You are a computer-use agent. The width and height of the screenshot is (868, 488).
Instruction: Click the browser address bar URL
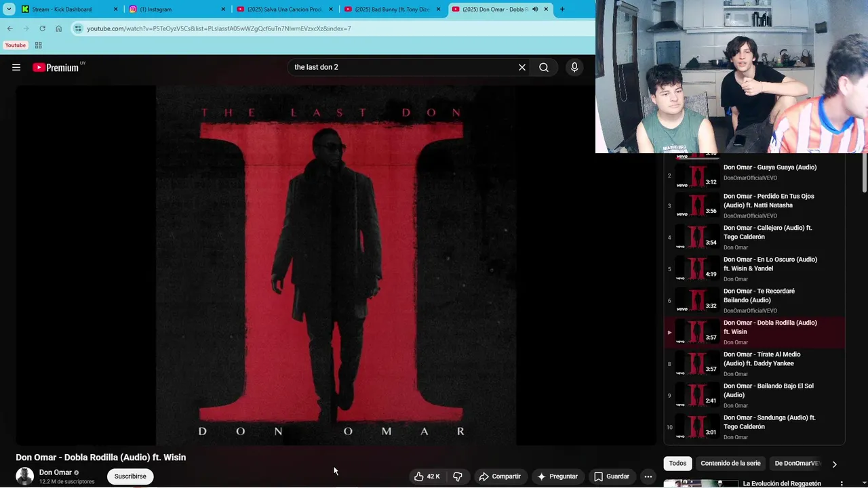[219, 28]
